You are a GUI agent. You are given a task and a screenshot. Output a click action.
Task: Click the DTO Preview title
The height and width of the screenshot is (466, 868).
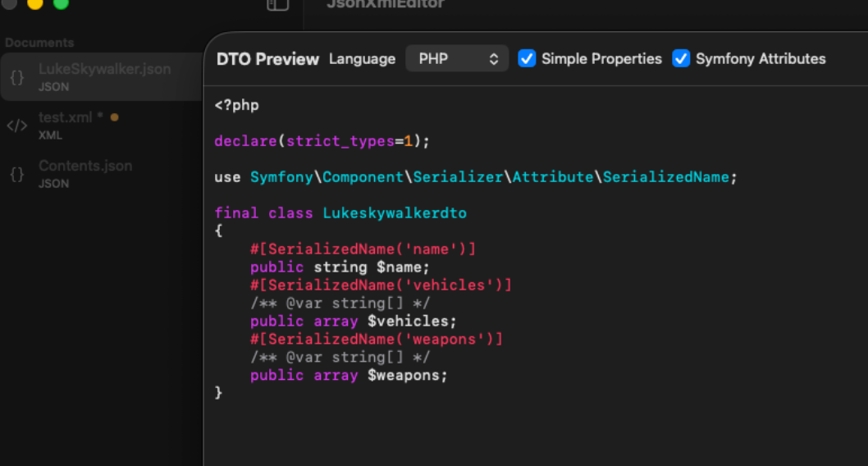pyautogui.click(x=267, y=59)
